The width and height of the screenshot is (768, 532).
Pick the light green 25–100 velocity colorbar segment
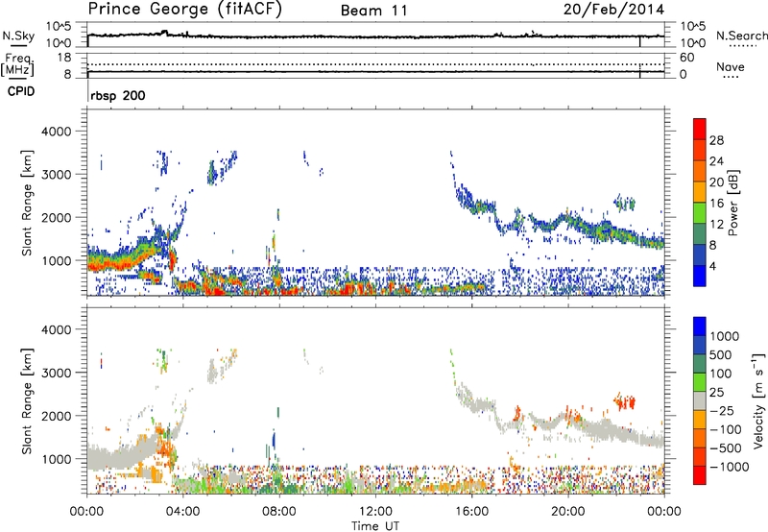(700, 382)
